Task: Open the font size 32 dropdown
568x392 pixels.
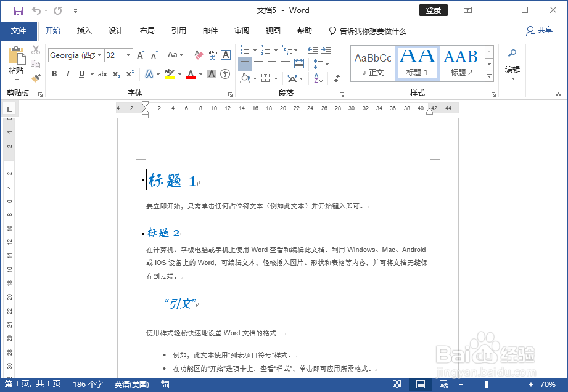Action: pos(128,55)
